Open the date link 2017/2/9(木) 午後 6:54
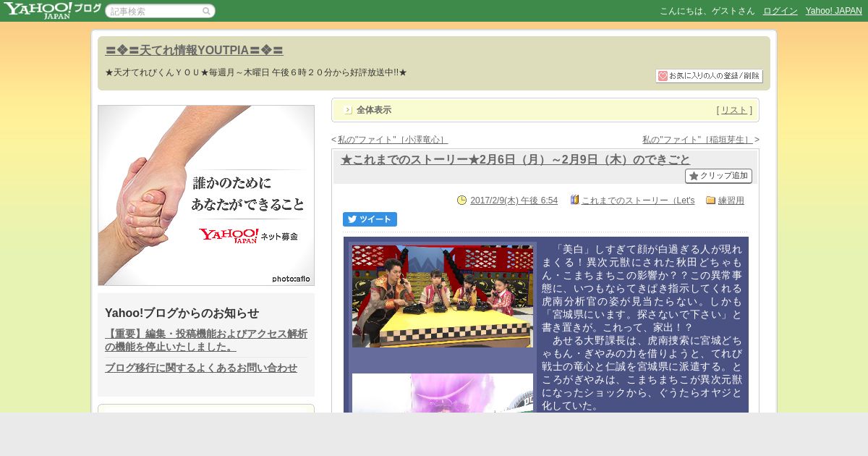The image size is (868, 456). point(514,200)
